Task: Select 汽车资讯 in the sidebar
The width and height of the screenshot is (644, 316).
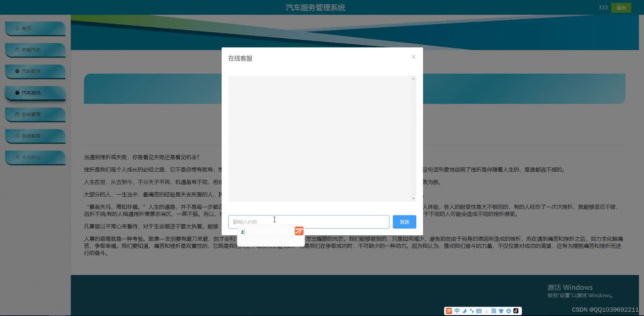Action: (x=35, y=93)
